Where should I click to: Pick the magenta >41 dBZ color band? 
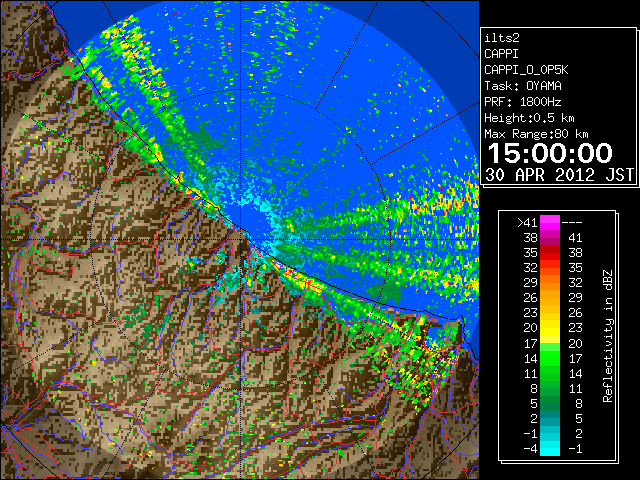click(x=550, y=223)
